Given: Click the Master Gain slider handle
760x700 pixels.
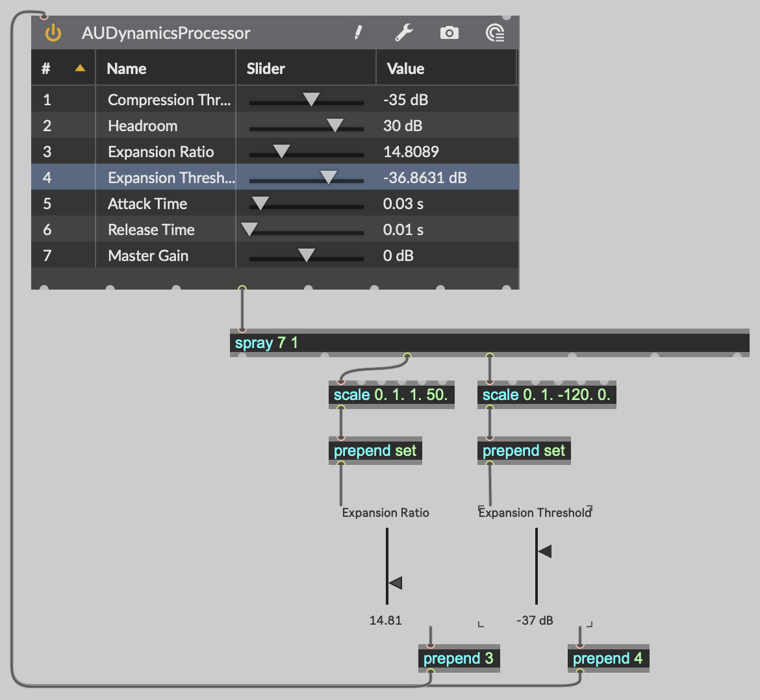Looking at the screenshot, I should [306, 255].
